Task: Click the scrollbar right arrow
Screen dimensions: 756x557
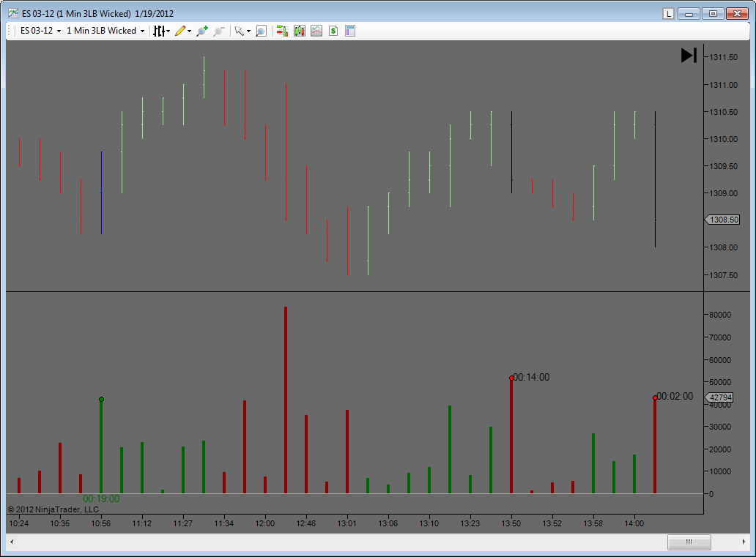Action: point(744,542)
